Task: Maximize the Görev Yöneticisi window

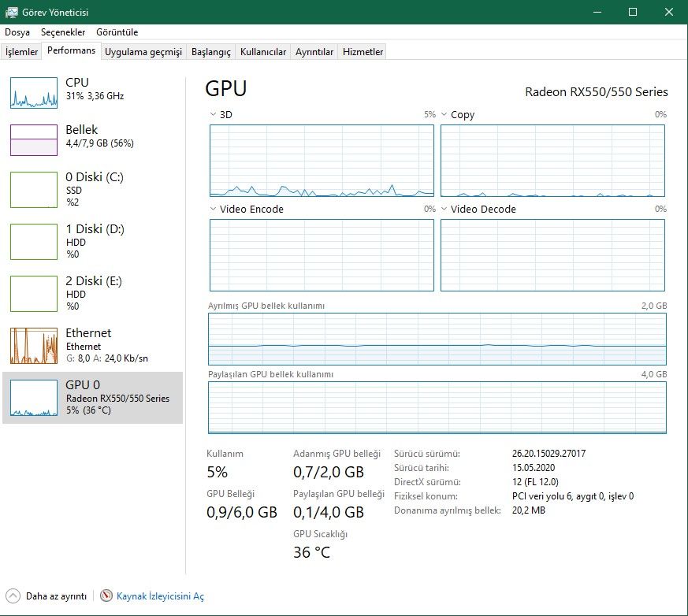Action: pos(633,12)
